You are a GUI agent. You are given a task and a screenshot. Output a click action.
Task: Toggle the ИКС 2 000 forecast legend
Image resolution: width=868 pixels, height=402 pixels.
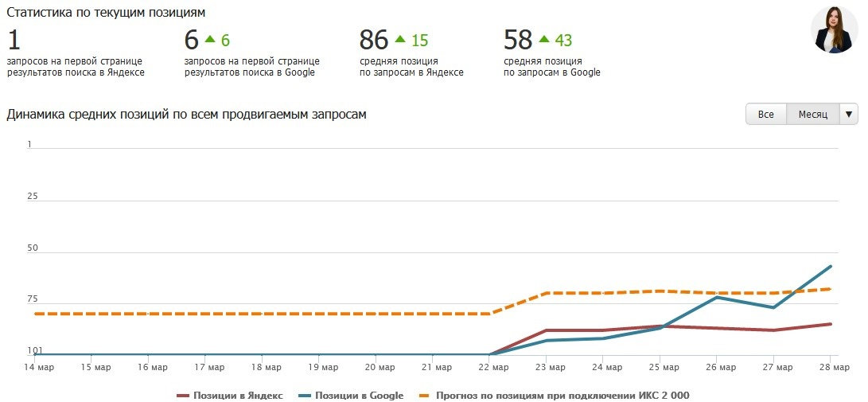click(561, 396)
